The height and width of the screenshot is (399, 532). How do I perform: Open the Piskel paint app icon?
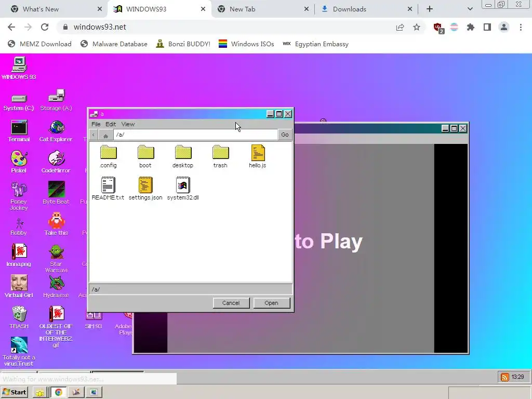19,162
